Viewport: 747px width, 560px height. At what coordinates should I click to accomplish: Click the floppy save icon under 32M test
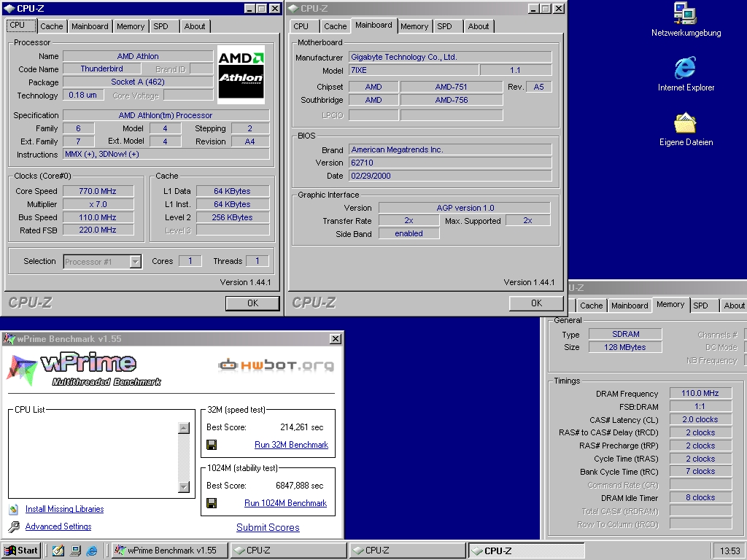coord(212,445)
